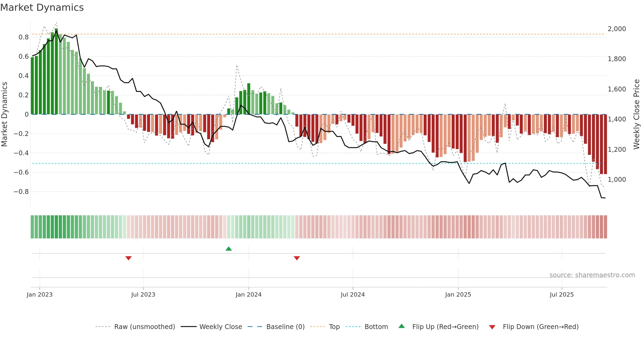This screenshot has height=362, width=644.
Task: Click the vertical Market Dynamics axis title
Action: pyautogui.click(x=4, y=114)
